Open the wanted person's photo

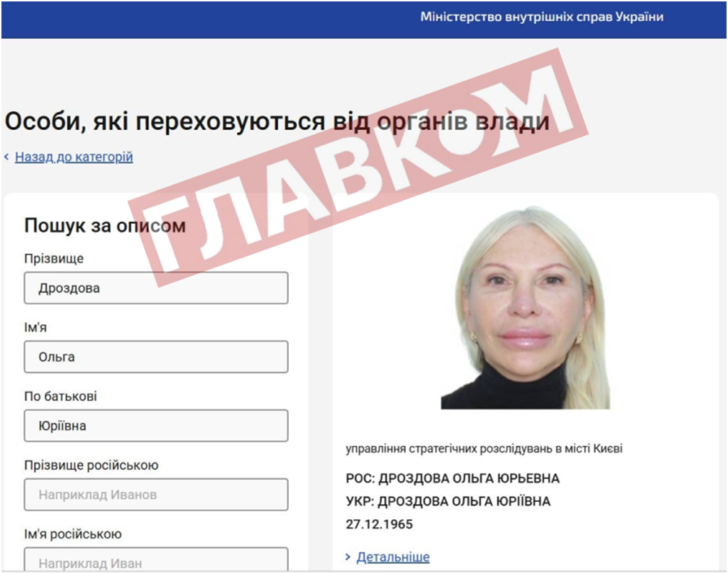(x=525, y=308)
